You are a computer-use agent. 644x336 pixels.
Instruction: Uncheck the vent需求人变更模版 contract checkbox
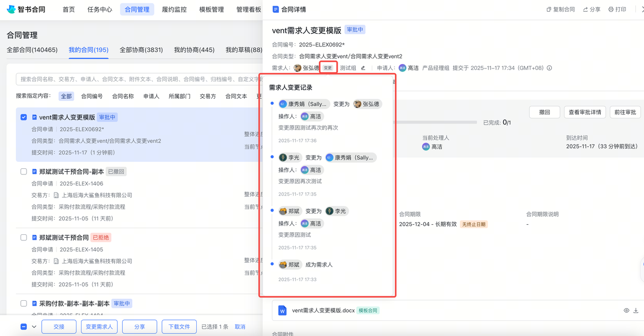click(x=23, y=116)
